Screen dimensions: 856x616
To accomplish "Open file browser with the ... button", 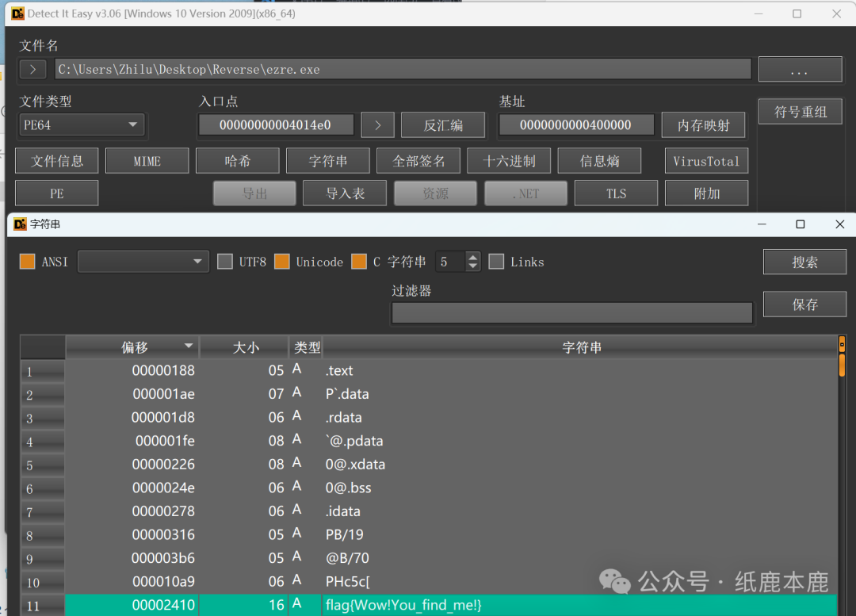I will pos(799,70).
